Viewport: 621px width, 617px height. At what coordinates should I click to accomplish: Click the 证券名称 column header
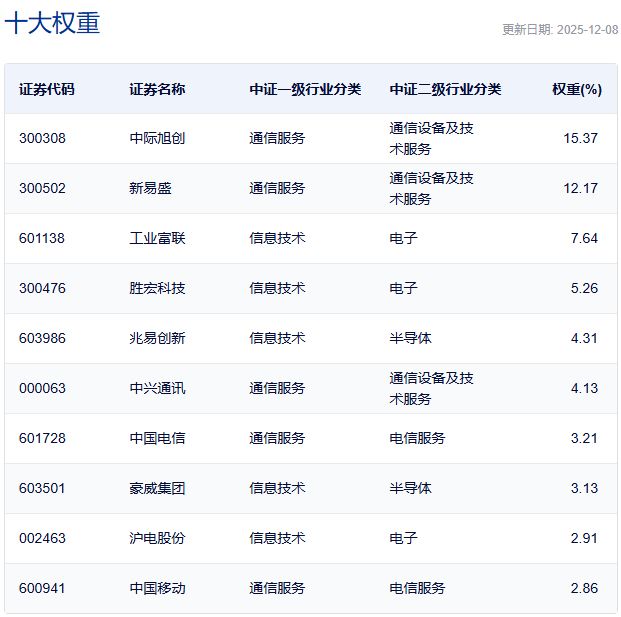[x=157, y=89]
